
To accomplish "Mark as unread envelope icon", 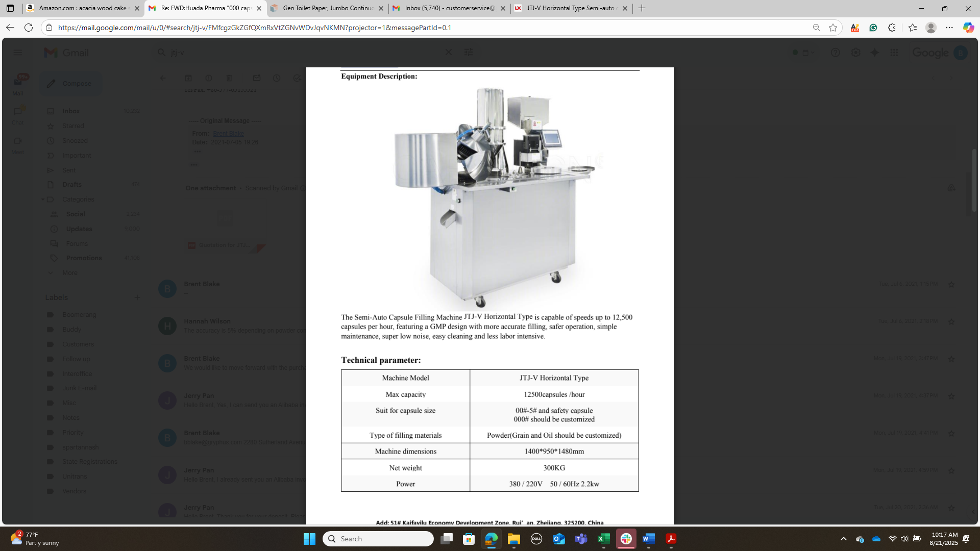I will pyautogui.click(x=257, y=78).
